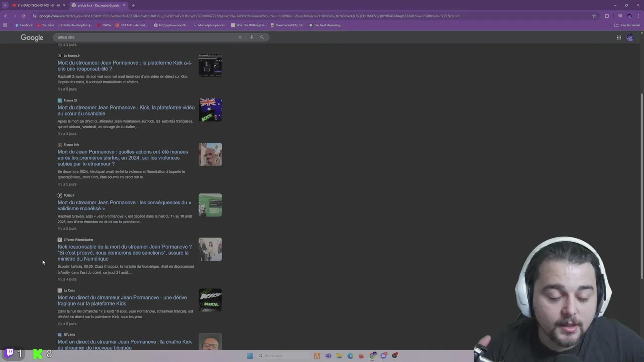Go back with the browser back arrow
The width and height of the screenshot is (644, 362).
pyautogui.click(x=6, y=16)
